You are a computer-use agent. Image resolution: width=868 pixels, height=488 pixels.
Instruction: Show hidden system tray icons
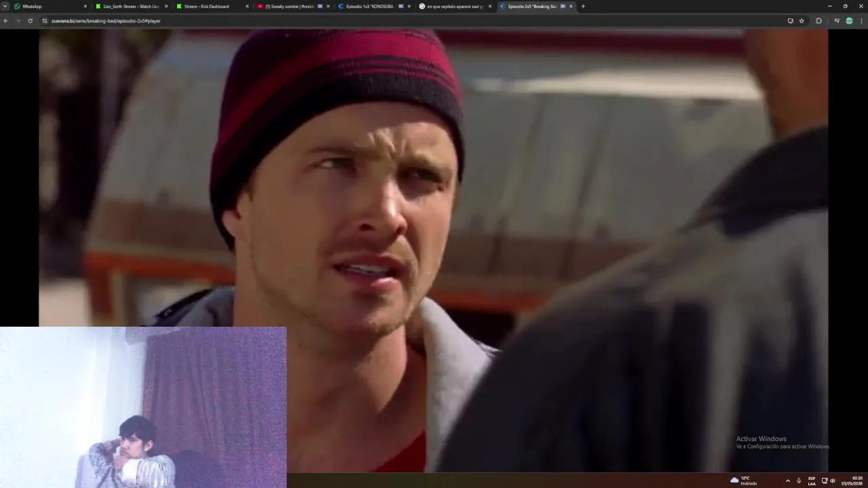tap(787, 481)
